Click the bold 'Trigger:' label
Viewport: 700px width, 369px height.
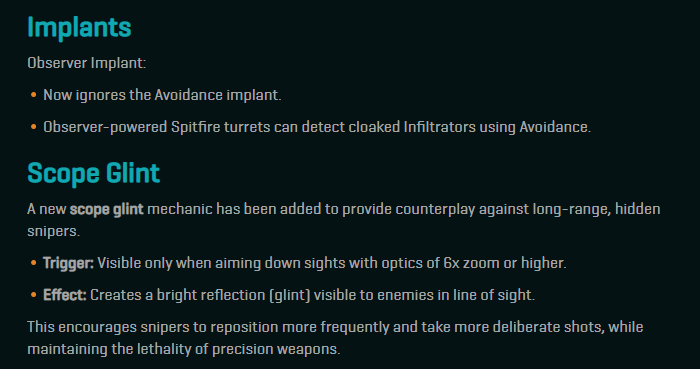pyautogui.click(x=68, y=263)
